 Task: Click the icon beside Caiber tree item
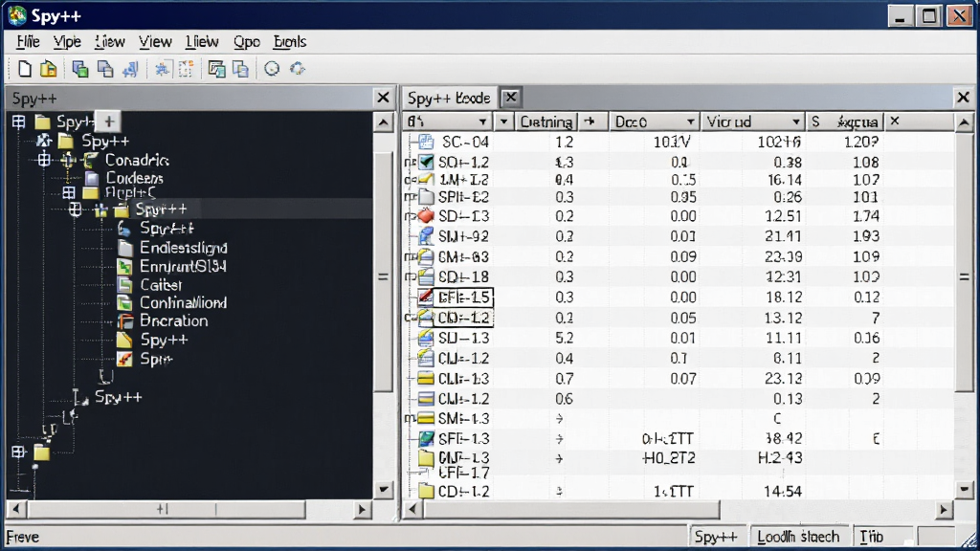[x=125, y=285]
